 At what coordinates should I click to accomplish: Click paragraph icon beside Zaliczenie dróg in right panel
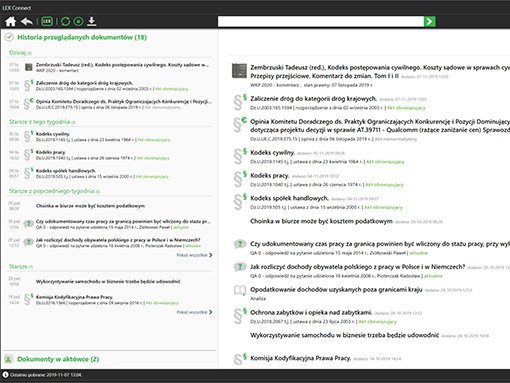pos(239,102)
